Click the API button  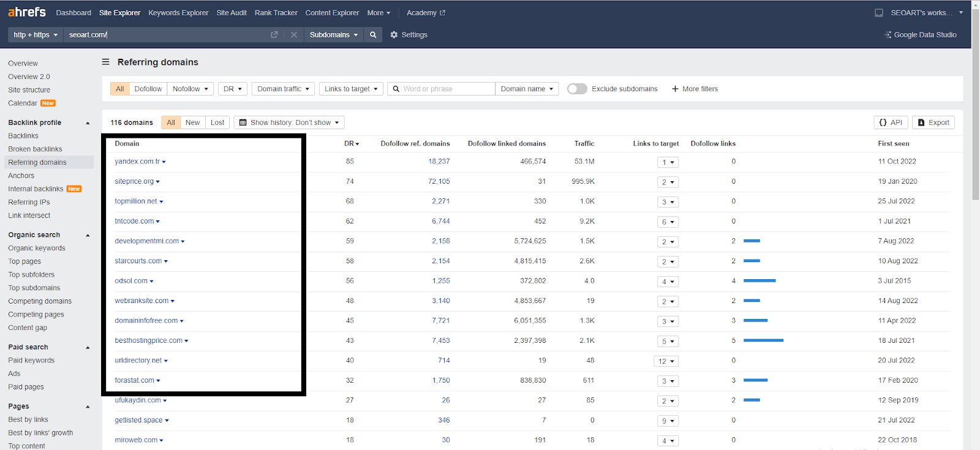[891, 122]
